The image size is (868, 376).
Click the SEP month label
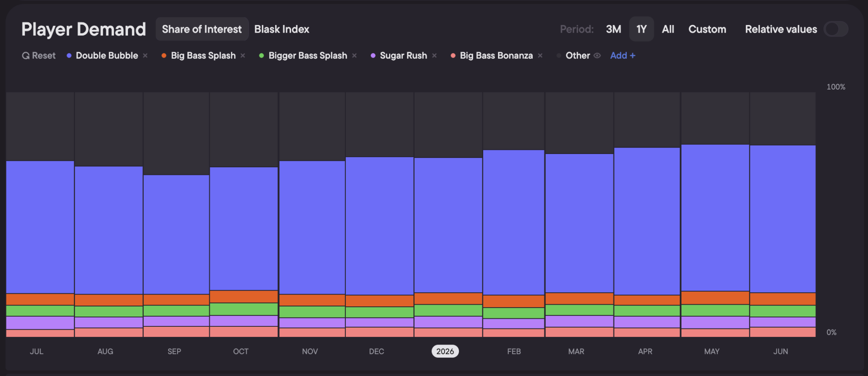tap(174, 351)
